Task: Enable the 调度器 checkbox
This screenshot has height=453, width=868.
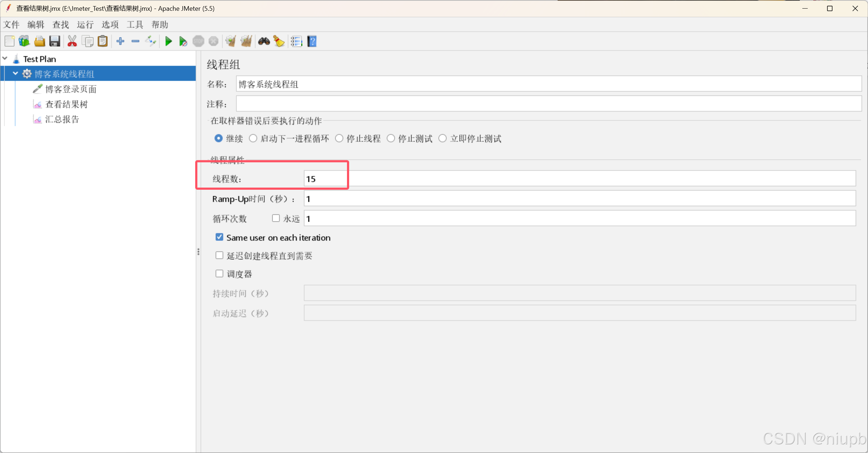Action: click(x=219, y=274)
